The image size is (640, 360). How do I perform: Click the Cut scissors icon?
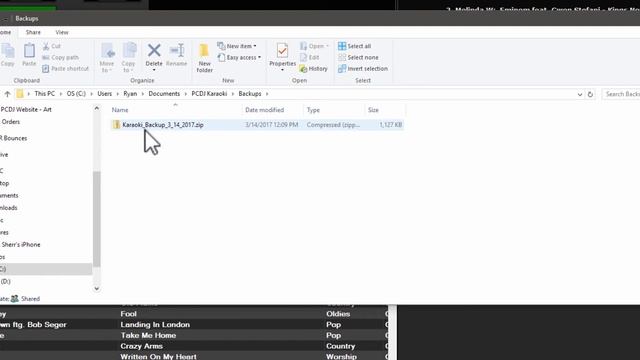point(46,46)
